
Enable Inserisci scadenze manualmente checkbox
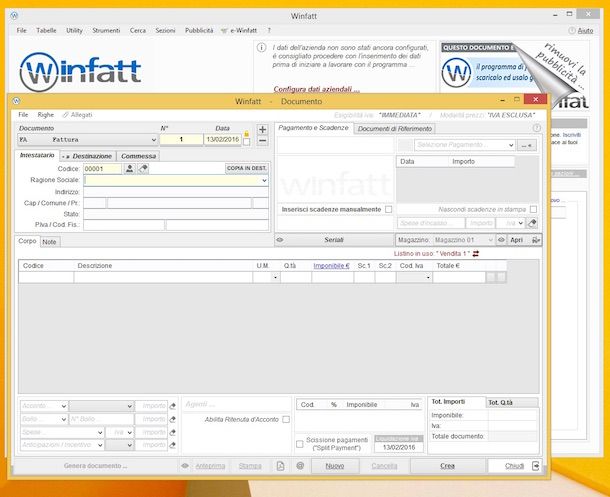click(388, 209)
